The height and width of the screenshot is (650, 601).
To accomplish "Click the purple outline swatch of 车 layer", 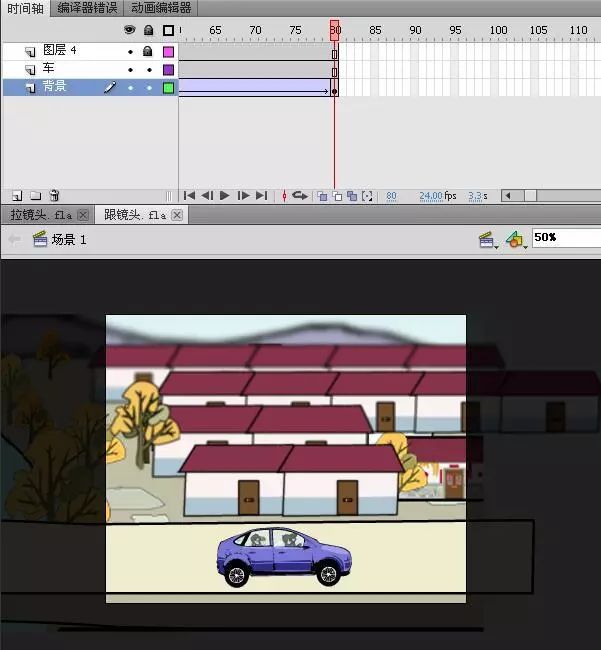I will [168, 70].
